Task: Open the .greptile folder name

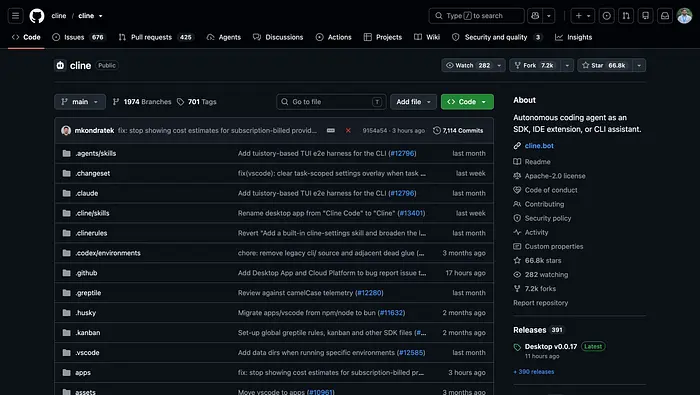Action: coord(88,293)
